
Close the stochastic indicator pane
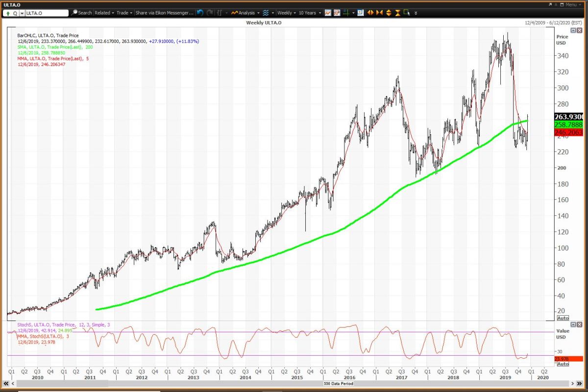(580, 324)
